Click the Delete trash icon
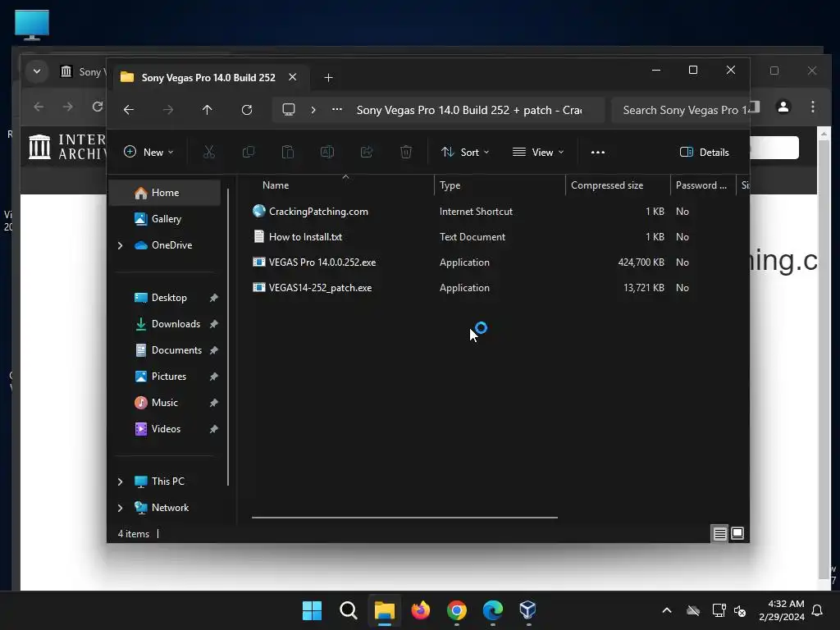Viewport: 840px width, 630px height. click(x=406, y=152)
